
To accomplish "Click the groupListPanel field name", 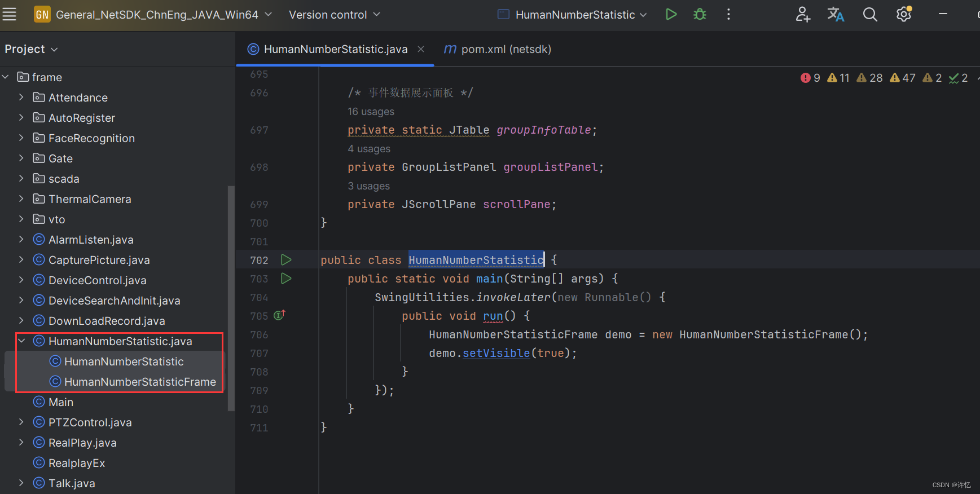I will tap(551, 167).
